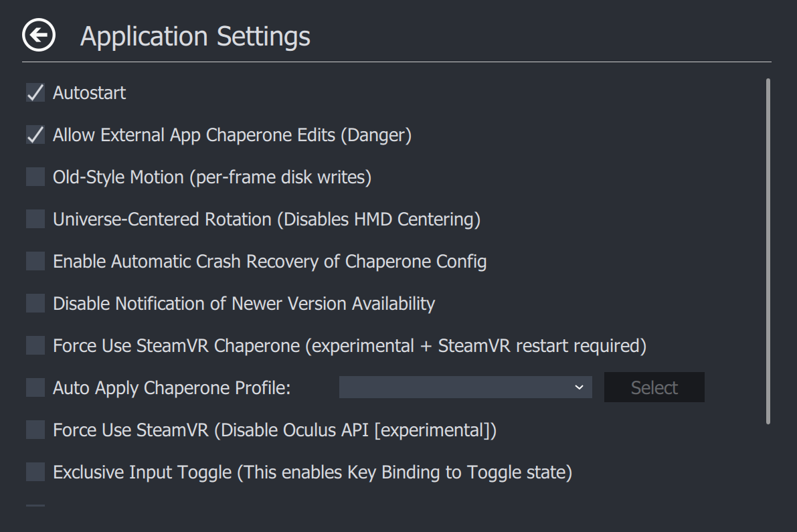Enable Exclusive Input Toggle checkbox

(x=35, y=472)
